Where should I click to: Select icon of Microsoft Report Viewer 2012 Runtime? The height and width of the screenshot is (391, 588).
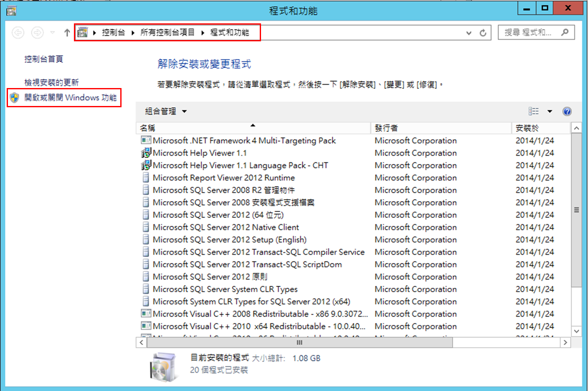point(146,178)
